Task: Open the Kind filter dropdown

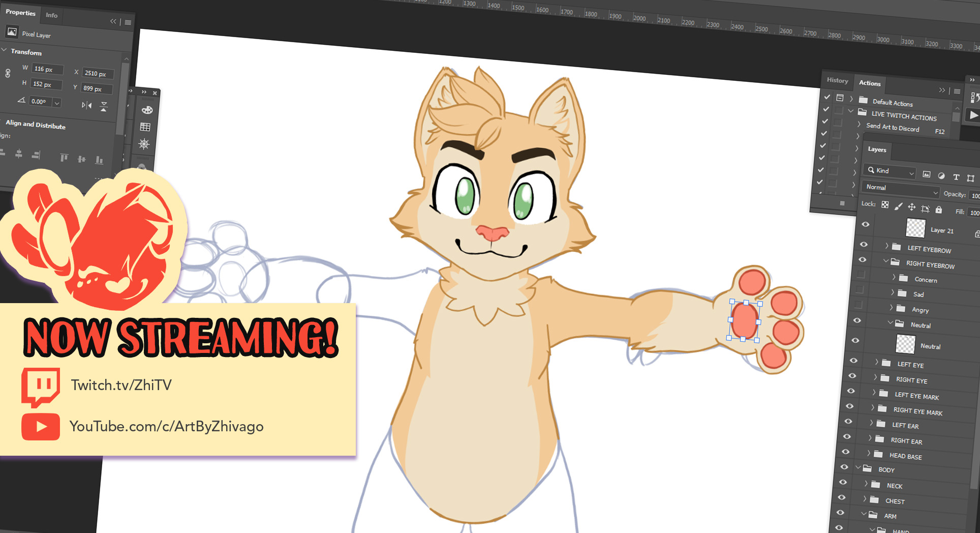Action: point(891,171)
